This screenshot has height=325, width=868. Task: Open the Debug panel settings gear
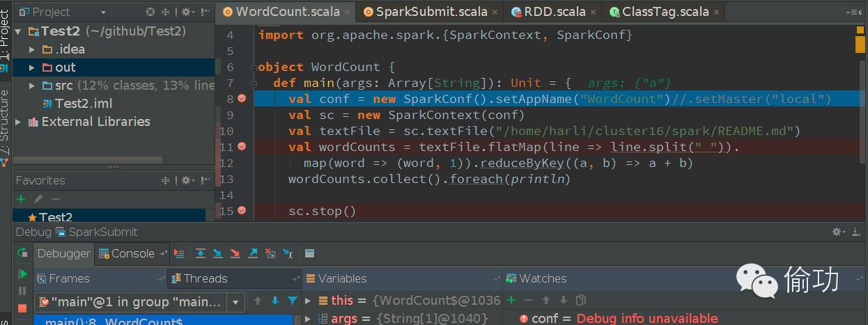[x=839, y=232]
